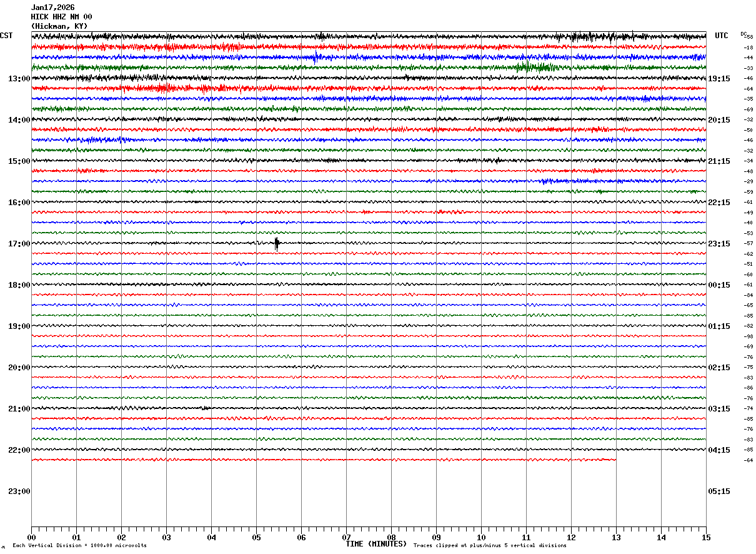Click the traces clipped footnote
This screenshot has width=756, height=554.
(x=490, y=546)
